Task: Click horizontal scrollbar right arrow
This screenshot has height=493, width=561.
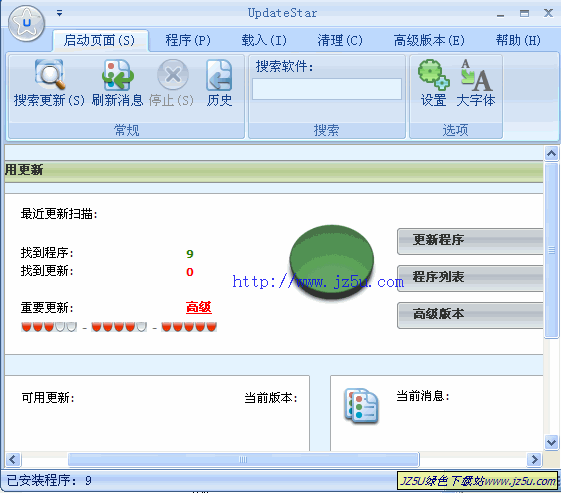Action: [x=535, y=459]
